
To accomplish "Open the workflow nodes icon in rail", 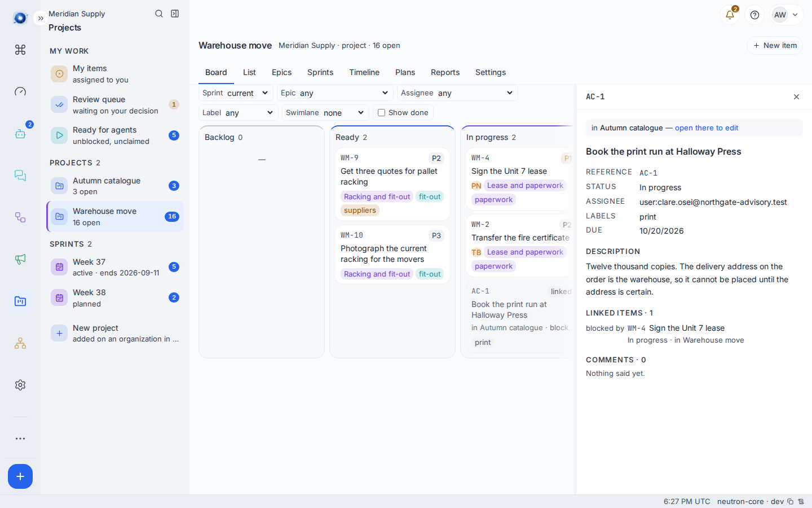I will 20,217.
